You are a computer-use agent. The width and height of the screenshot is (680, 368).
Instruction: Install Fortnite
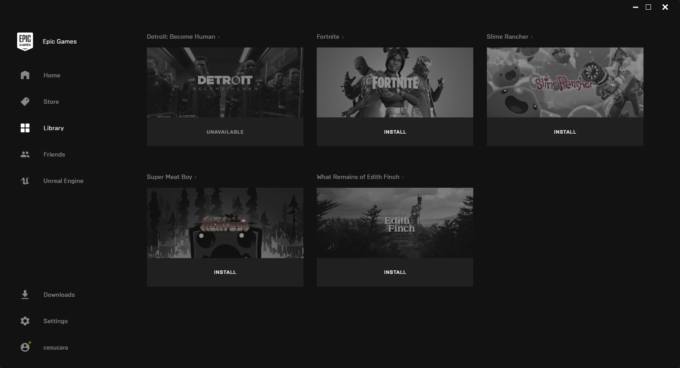395,132
